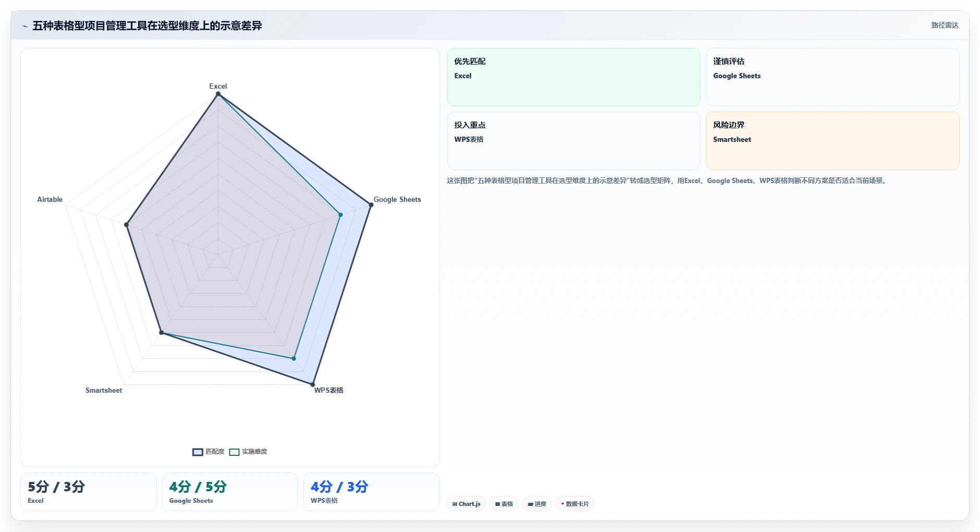Viewport: 980px width, 532px height.
Task: Select the WPS表格 实施难度 teal data point
Action: (294, 358)
